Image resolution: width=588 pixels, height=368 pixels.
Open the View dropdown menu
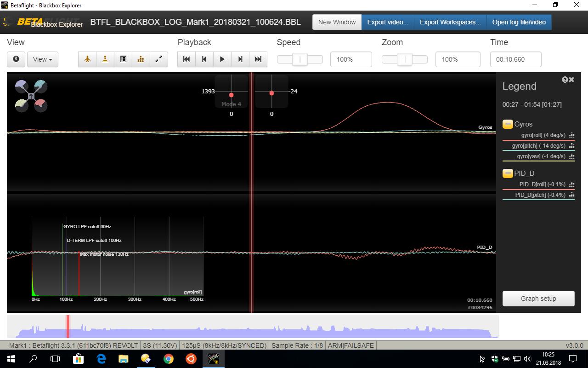pyautogui.click(x=42, y=59)
